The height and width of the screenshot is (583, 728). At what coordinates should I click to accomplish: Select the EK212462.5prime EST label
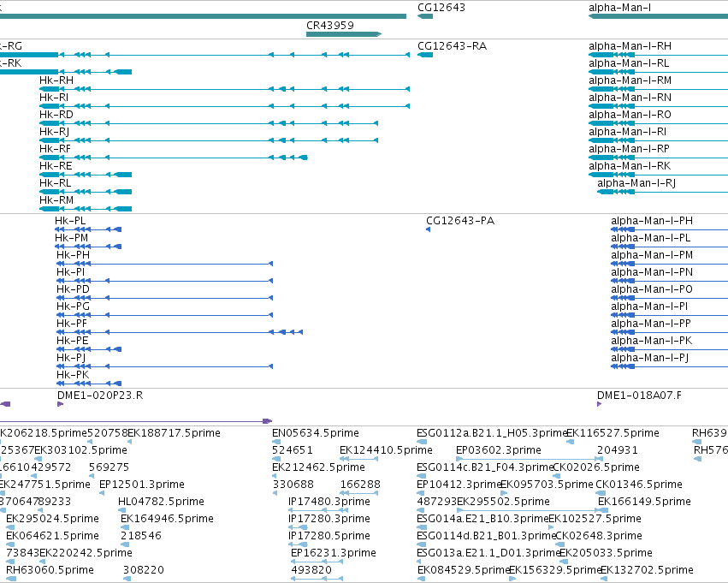(x=318, y=467)
